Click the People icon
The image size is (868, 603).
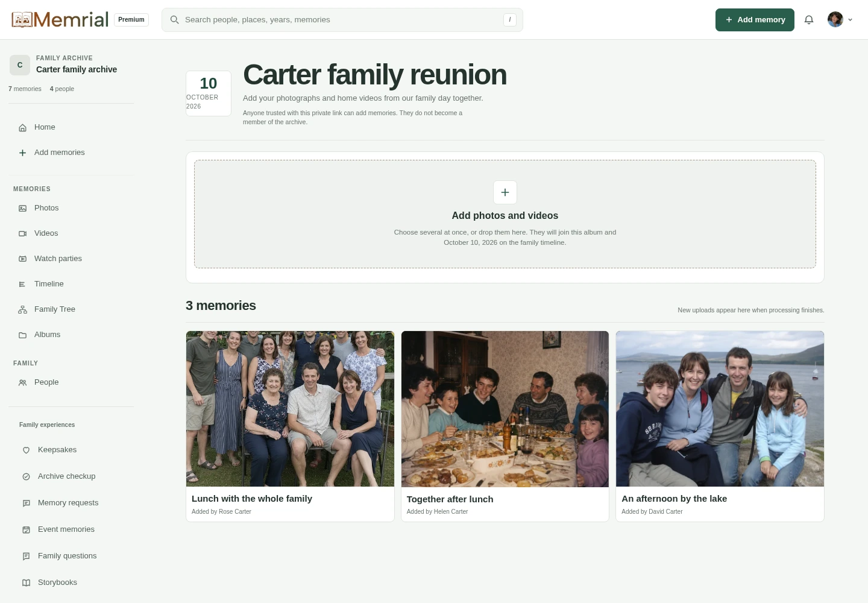click(x=23, y=382)
